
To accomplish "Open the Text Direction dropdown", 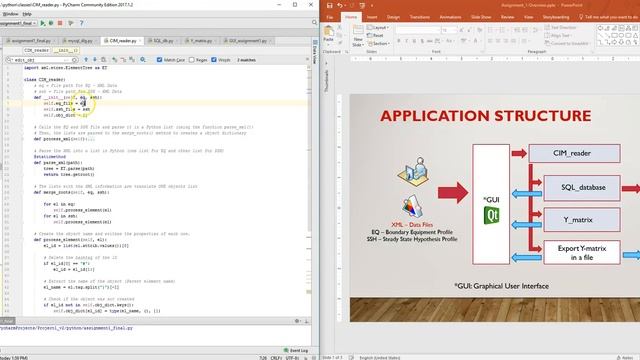I will (x=561, y=27).
